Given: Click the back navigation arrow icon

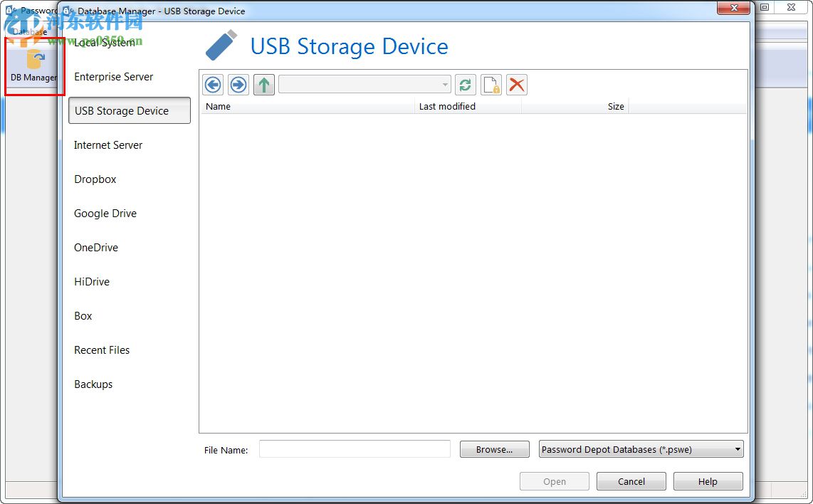Looking at the screenshot, I should click(x=213, y=85).
